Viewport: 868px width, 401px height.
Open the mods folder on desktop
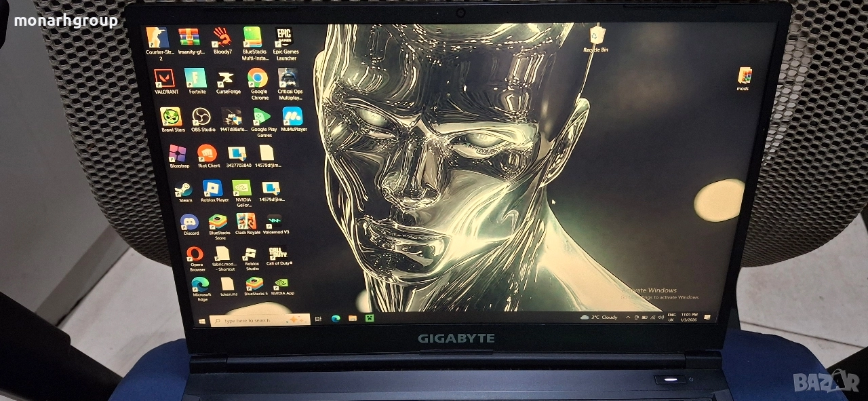(743, 76)
